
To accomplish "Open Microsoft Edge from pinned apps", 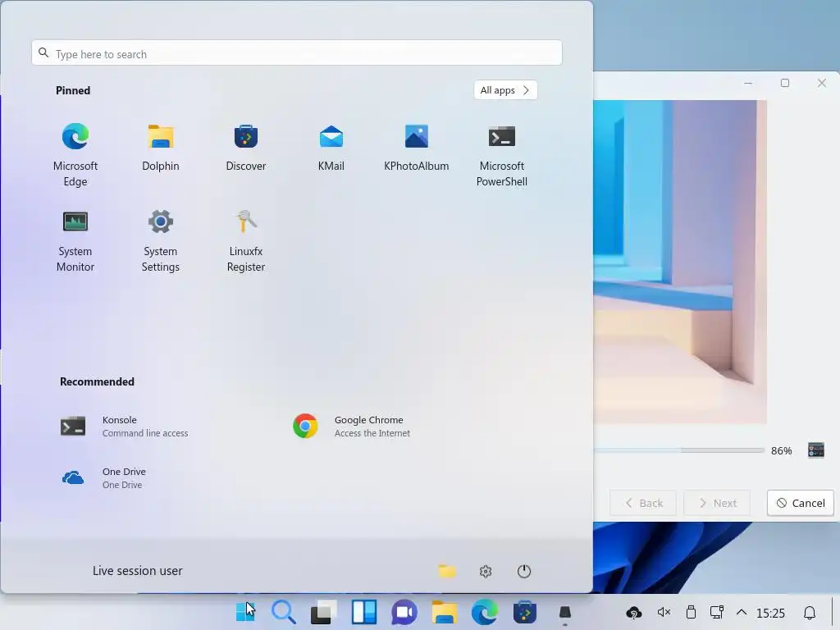I will 75,154.
